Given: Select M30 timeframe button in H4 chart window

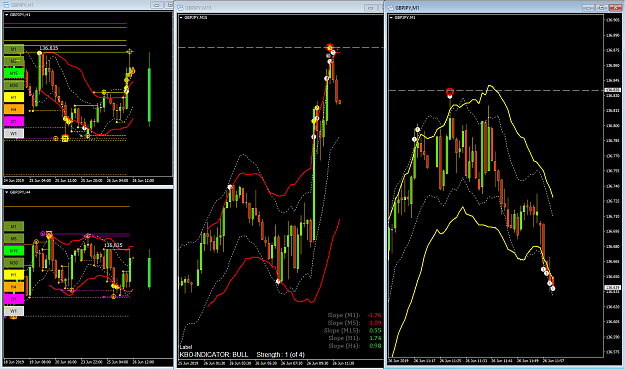Looking at the screenshot, I should [14, 263].
